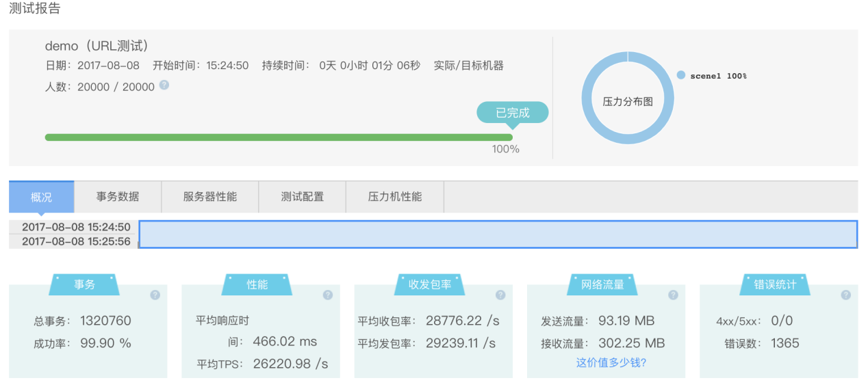The height and width of the screenshot is (387, 868).
Task: Click help icon next to 人数 count
Action: pos(164,85)
